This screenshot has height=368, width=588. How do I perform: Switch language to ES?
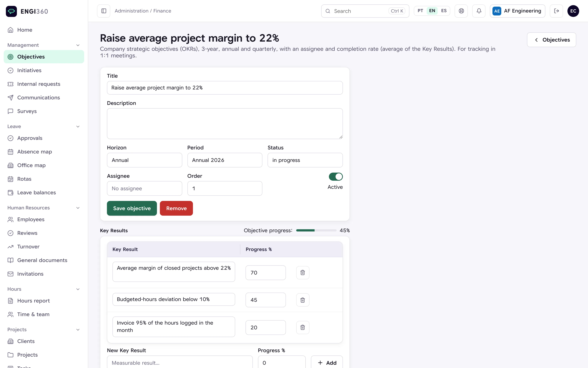444,11
